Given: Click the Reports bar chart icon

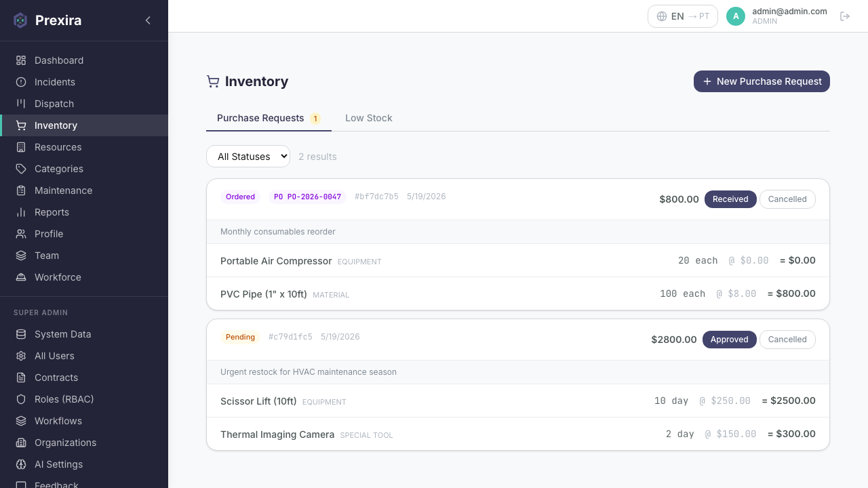Looking at the screenshot, I should point(21,212).
